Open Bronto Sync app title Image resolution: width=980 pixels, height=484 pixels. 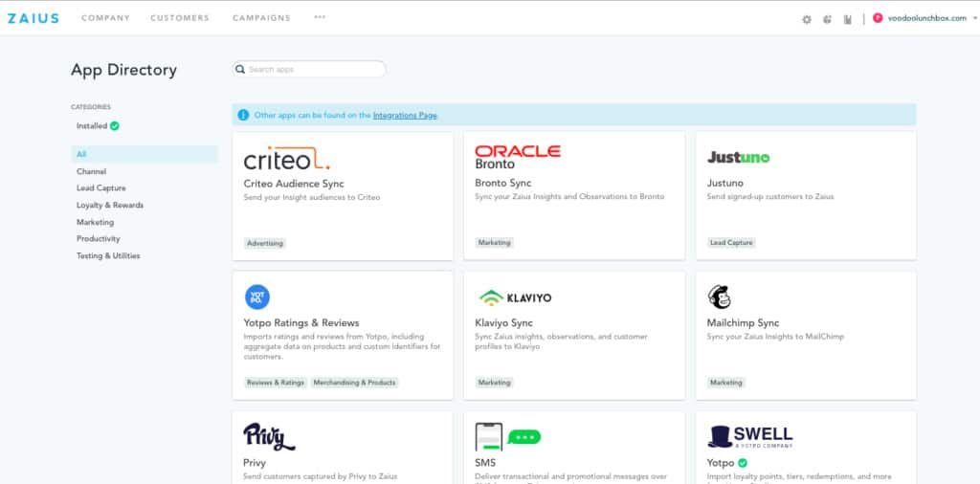[503, 183]
